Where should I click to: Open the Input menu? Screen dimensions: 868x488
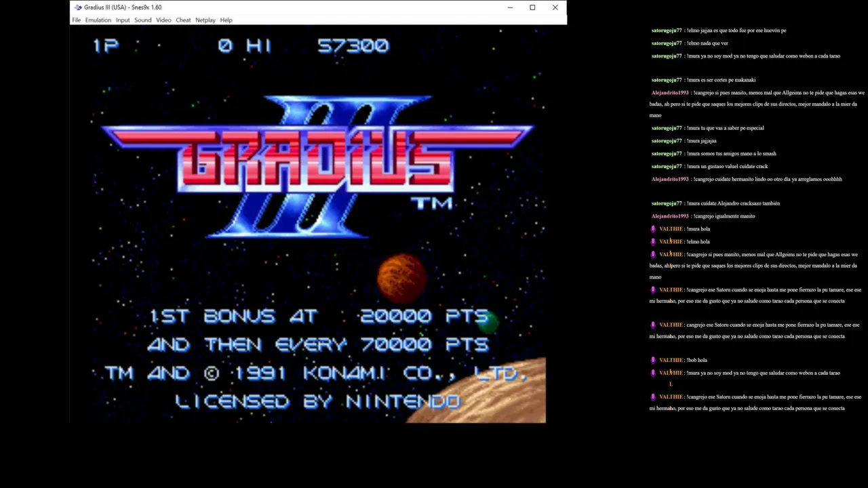[x=123, y=20]
